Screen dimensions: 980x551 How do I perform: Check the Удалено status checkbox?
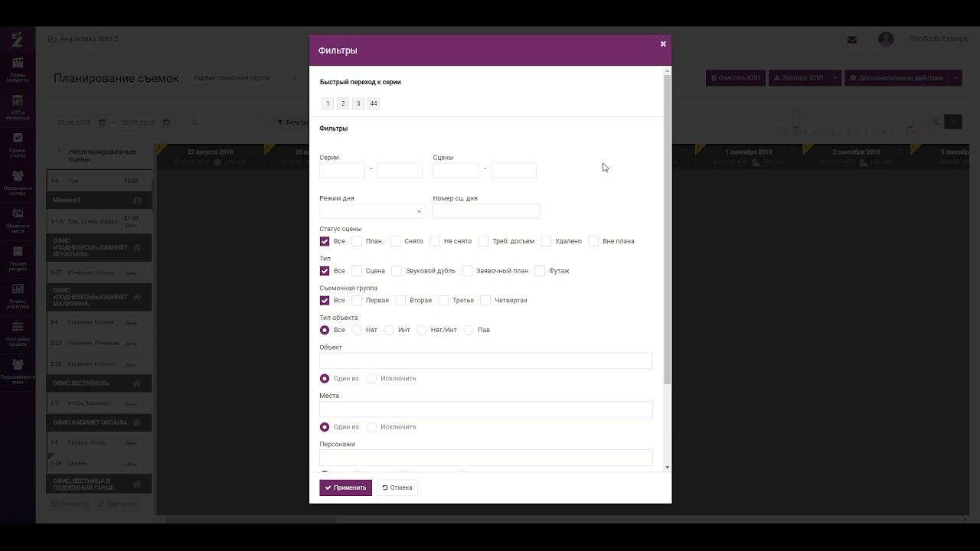tap(547, 241)
